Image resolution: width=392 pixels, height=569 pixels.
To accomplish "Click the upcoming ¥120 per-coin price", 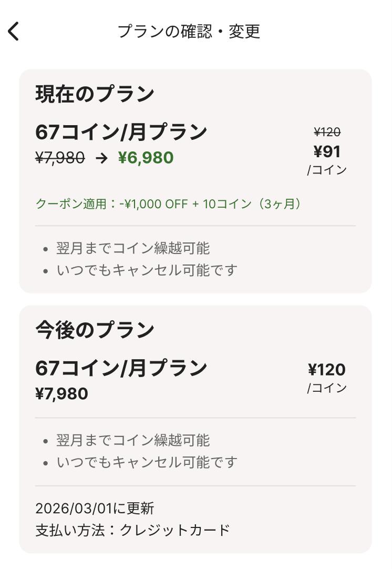I will point(327,370).
